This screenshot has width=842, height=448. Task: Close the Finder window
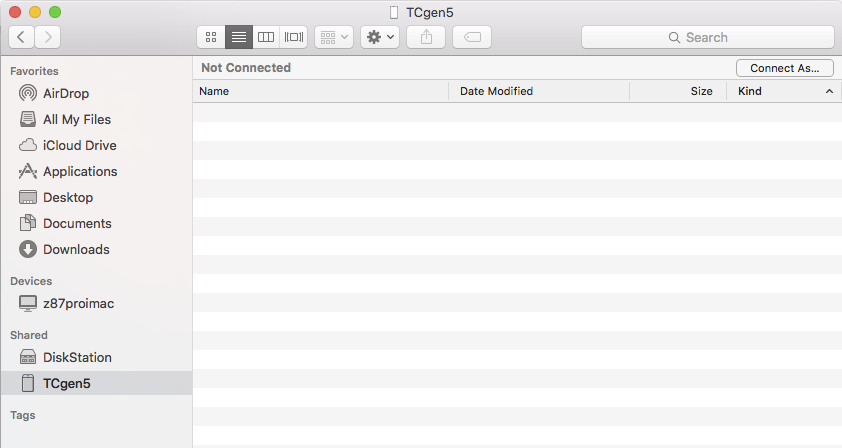(15, 12)
